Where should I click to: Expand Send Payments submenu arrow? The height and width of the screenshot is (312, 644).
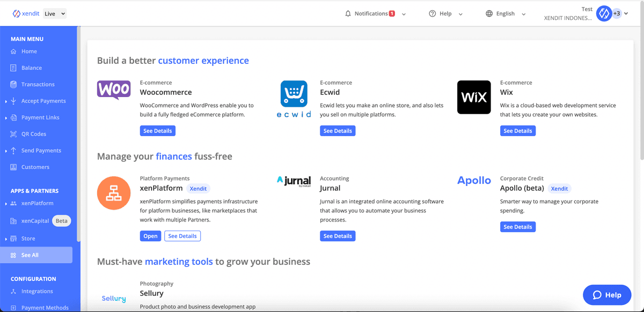pyautogui.click(x=6, y=151)
